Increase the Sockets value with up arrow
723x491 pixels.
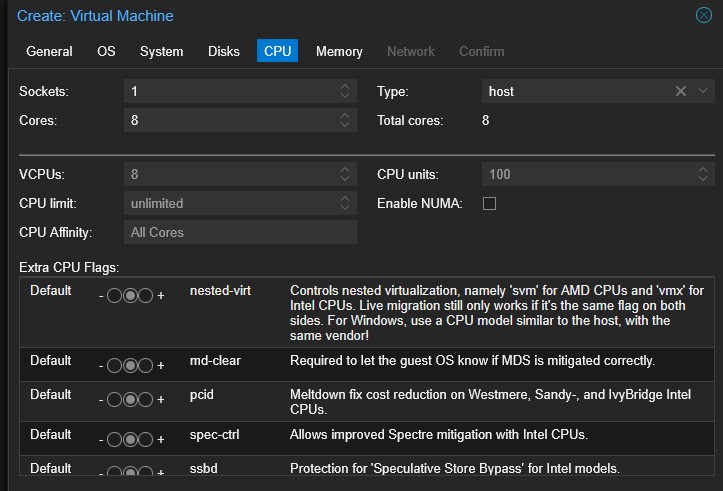345,86
